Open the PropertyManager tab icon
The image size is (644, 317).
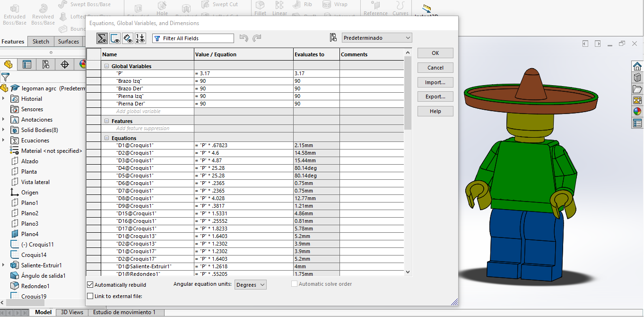coord(27,64)
